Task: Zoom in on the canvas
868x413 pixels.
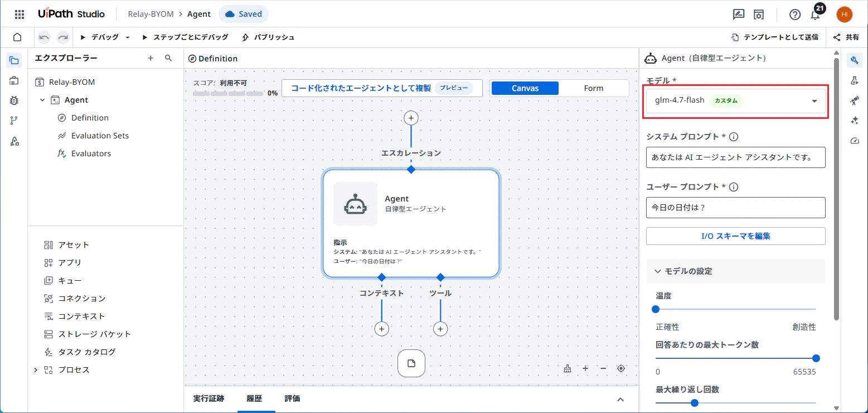Action: 585,368
